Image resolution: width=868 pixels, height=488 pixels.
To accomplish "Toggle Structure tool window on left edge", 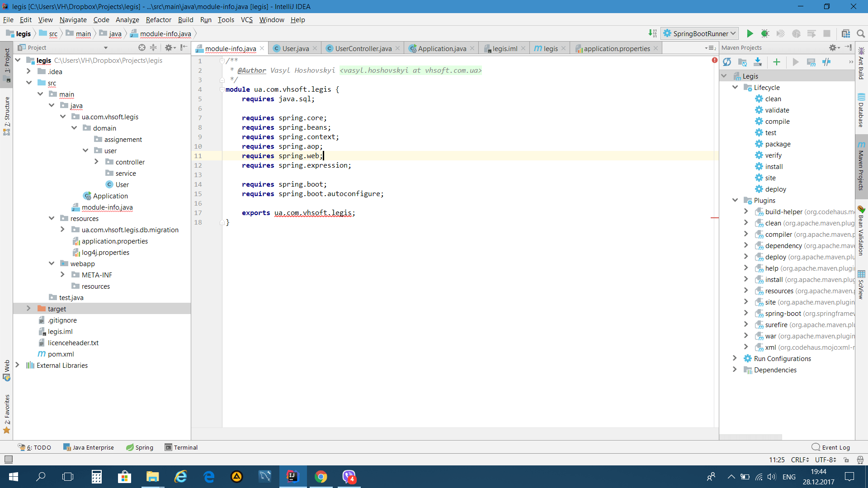I will pos(7,115).
